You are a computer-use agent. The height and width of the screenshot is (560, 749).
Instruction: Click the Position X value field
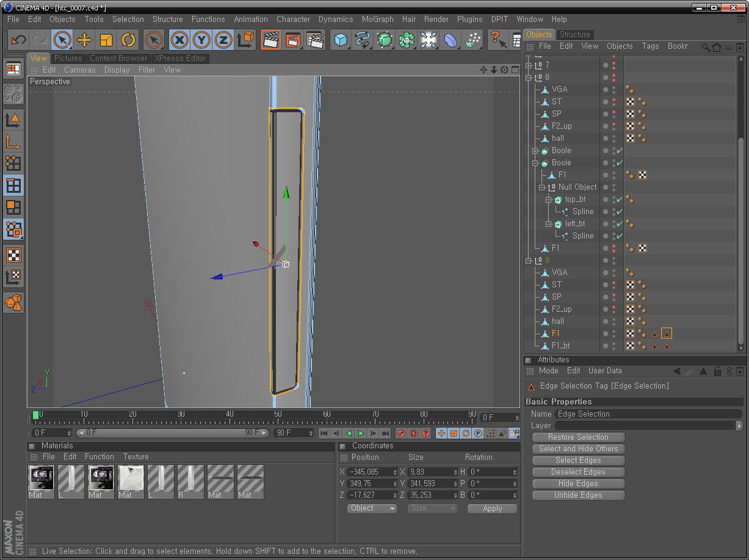tap(372, 472)
